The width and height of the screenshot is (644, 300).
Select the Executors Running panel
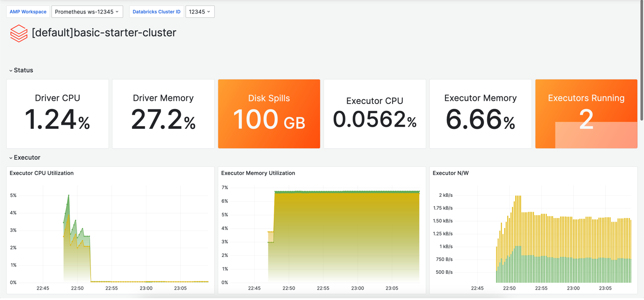tap(586, 114)
